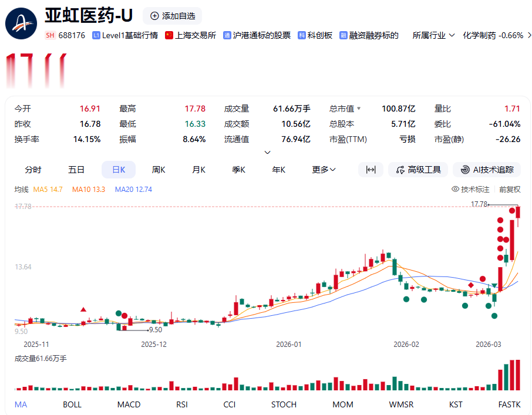The image size is (532, 415).
Task: Click the 总市值 value 100.87亿
Action: click(398, 109)
